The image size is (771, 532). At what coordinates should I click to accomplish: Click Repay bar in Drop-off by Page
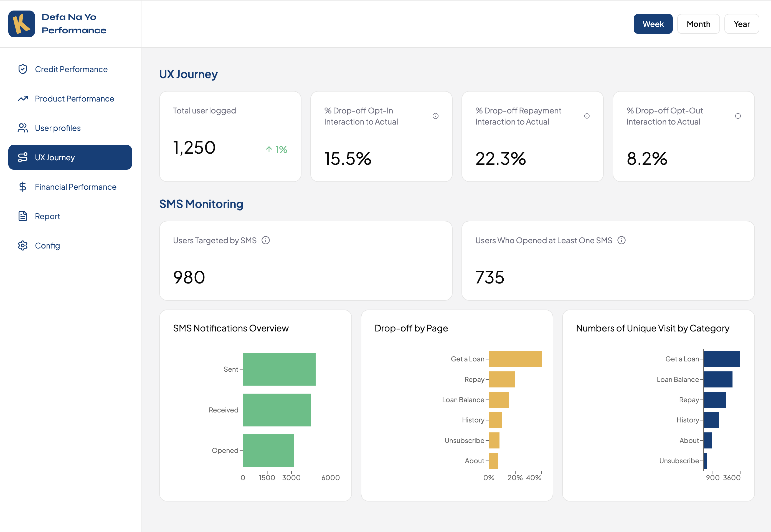click(x=502, y=379)
